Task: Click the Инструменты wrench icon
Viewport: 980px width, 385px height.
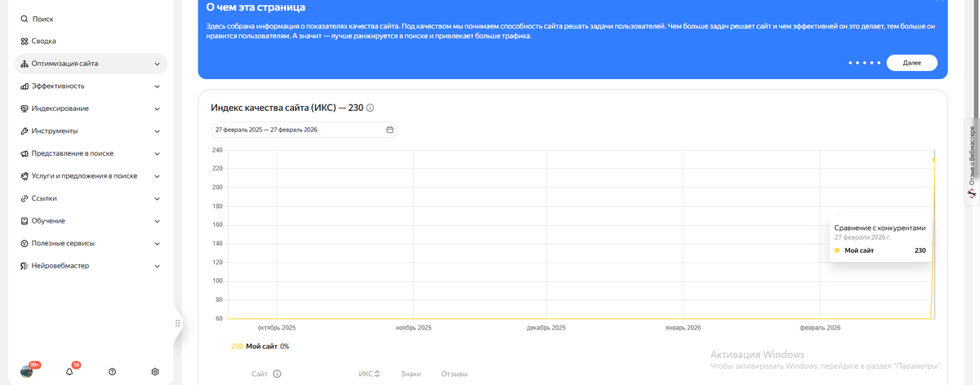Action: coord(24,131)
